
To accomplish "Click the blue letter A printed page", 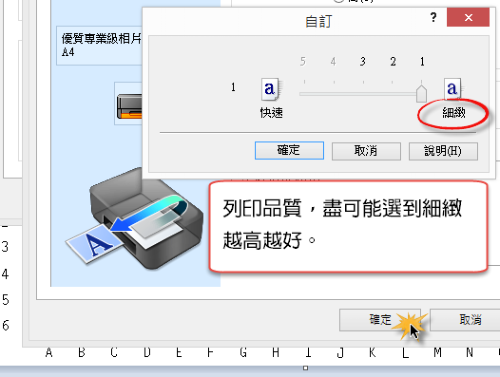I will coord(94,243).
